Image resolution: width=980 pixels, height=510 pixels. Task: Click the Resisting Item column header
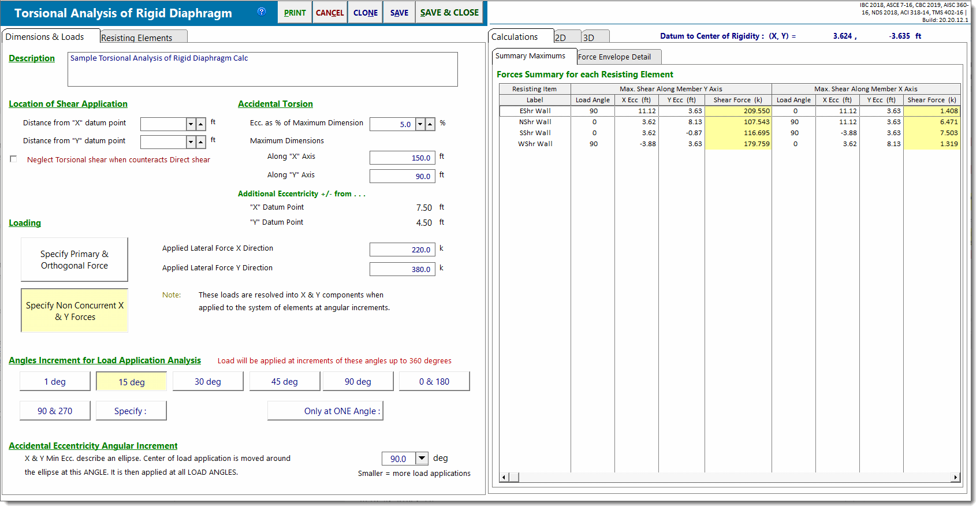(535, 89)
